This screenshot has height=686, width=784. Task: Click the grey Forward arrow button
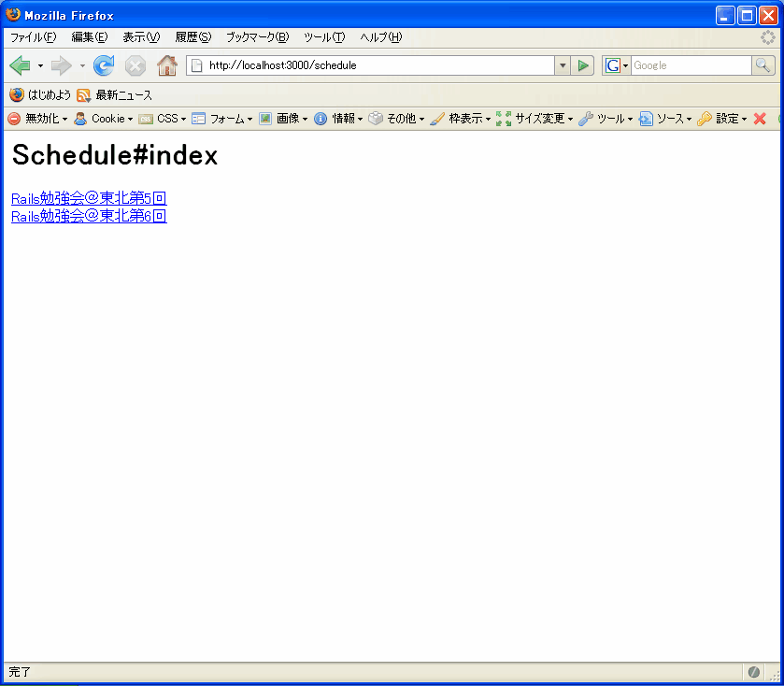pos(62,65)
